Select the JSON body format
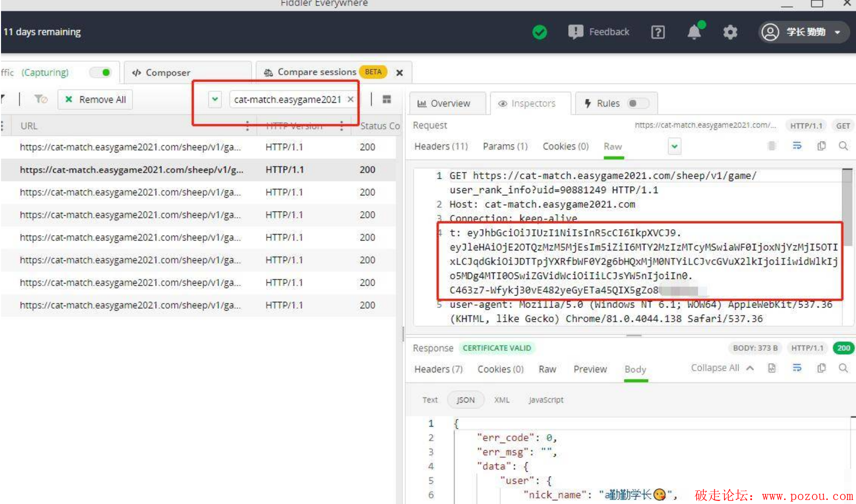 (466, 400)
